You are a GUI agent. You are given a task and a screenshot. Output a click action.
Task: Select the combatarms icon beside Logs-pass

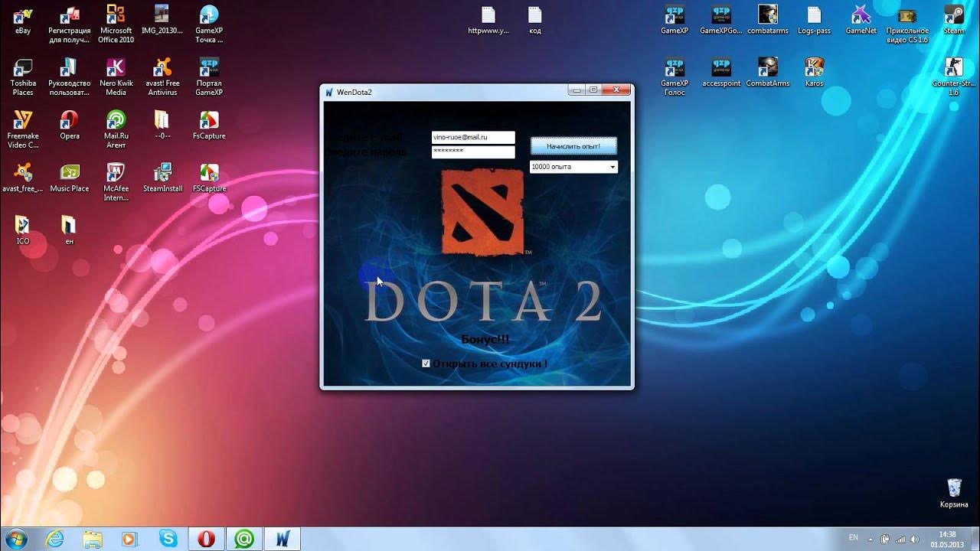click(768, 20)
